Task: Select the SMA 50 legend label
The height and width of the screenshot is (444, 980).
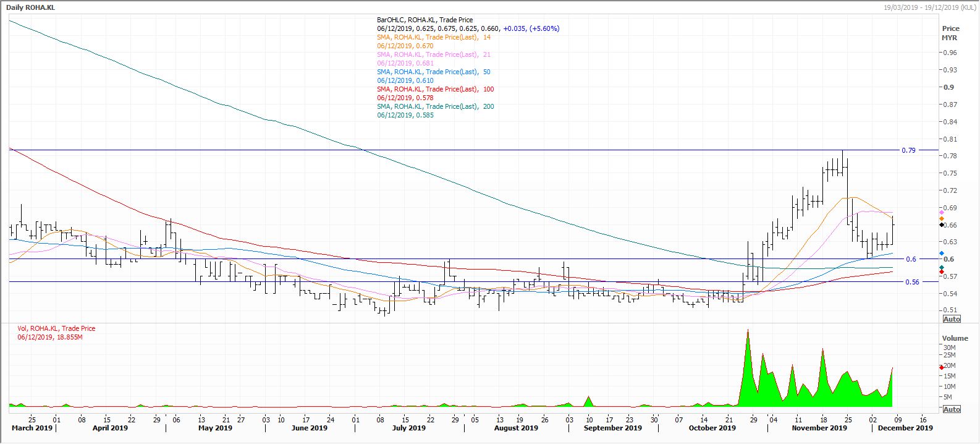Action: 433,72
